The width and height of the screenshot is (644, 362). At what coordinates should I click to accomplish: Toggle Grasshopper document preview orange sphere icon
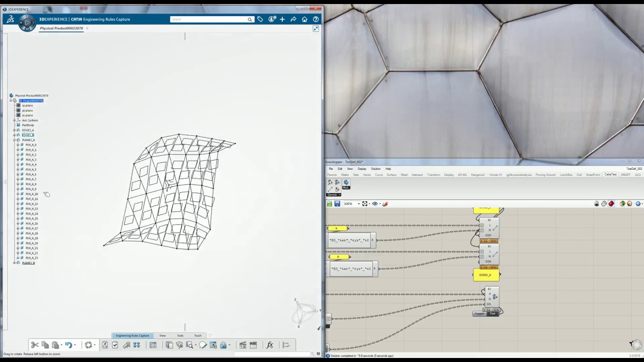coord(629,204)
